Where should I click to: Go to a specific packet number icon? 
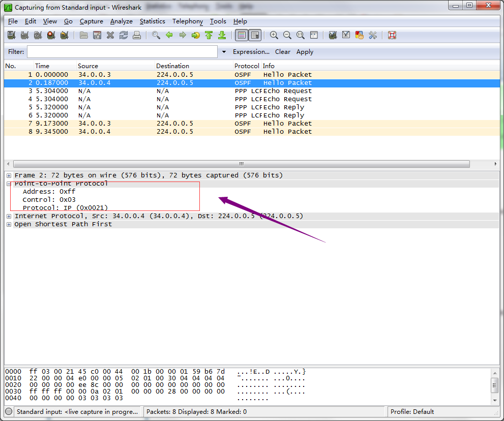(196, 35)
